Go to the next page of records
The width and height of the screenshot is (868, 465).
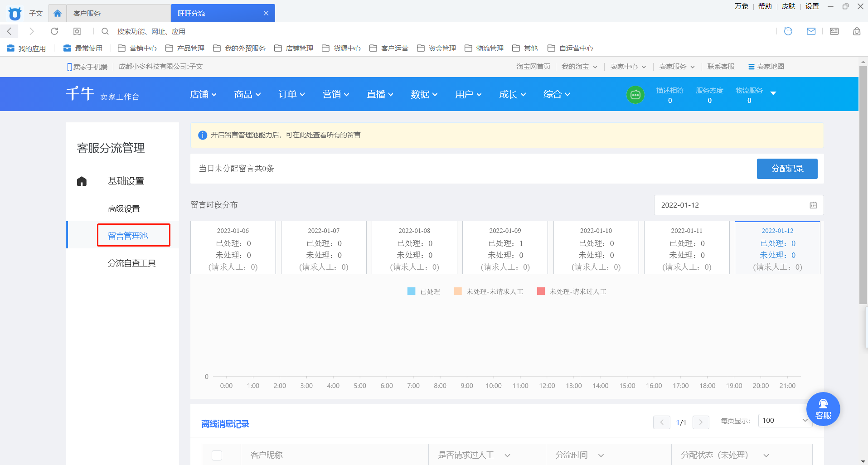click(x=701, y=422)
